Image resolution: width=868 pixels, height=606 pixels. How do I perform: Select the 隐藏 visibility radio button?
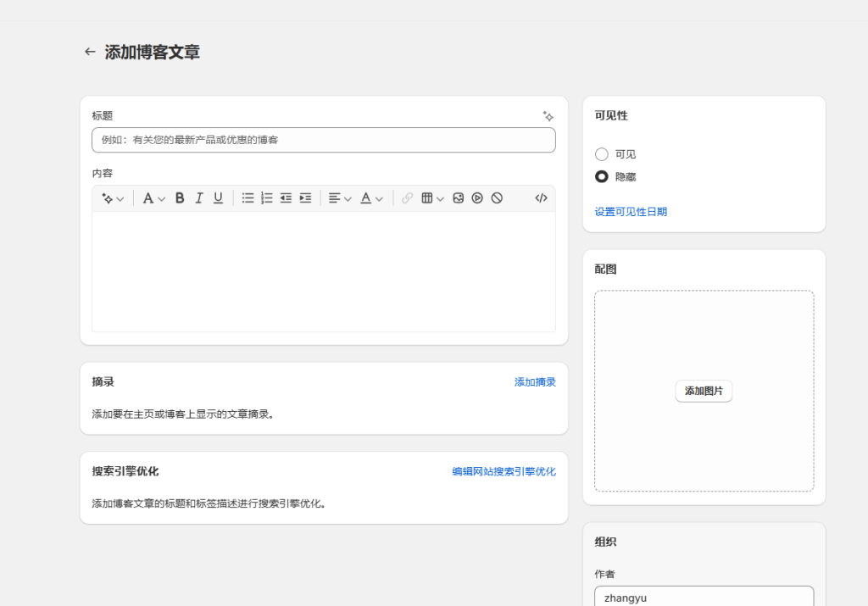[602, 177]
